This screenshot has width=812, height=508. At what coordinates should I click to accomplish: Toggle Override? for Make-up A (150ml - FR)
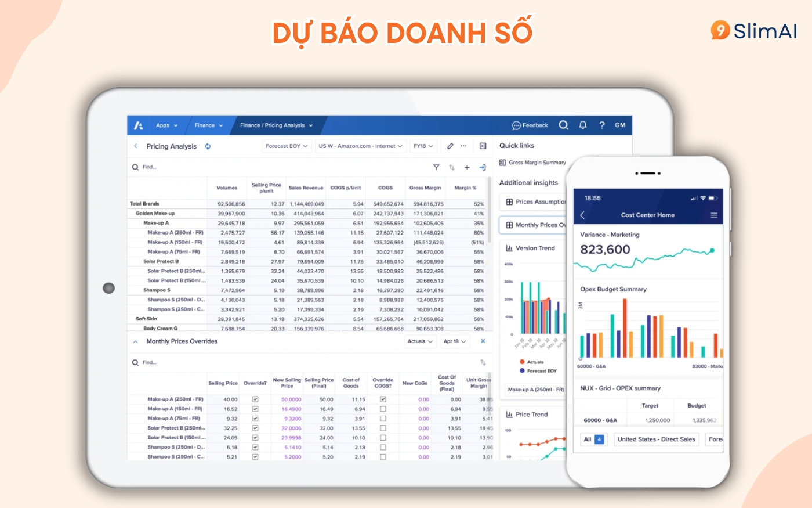click(255, 409)
